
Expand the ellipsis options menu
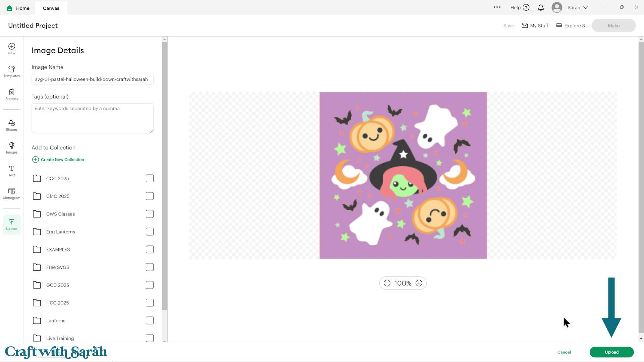pyautogui.click(x=497, y=7)
